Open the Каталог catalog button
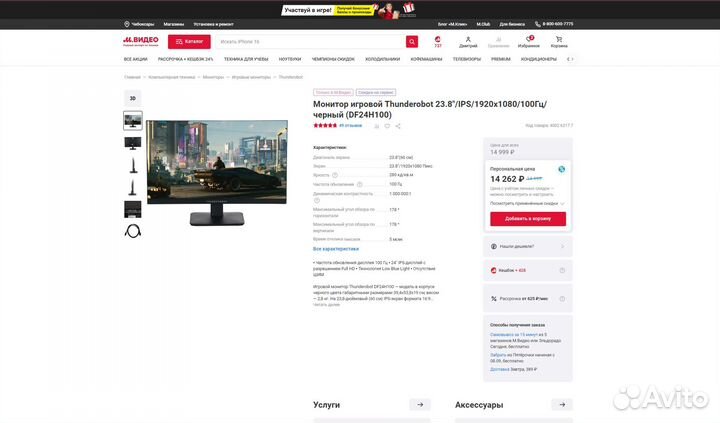The image size is (720, 423). click(189, 42)
